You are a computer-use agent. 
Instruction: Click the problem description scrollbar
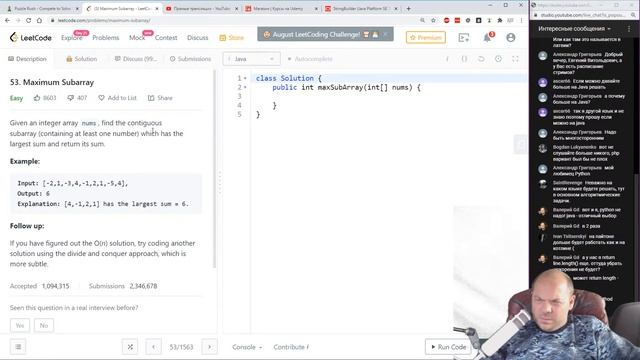point(215,169)
